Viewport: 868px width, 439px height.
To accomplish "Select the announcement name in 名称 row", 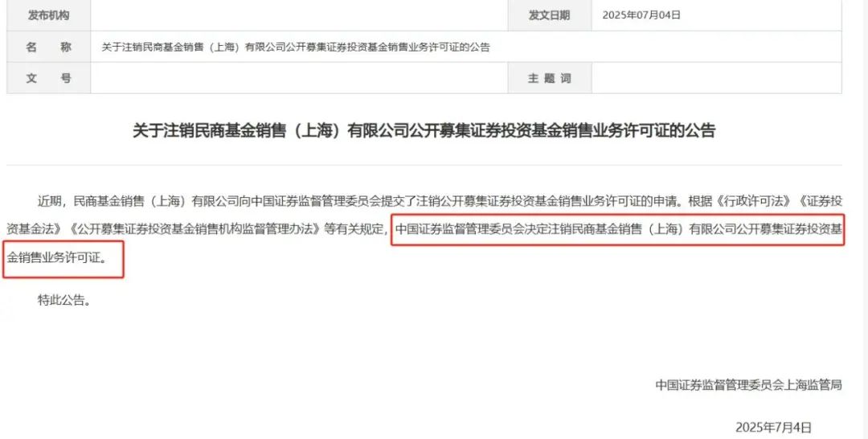I will [x=296, y=47].
